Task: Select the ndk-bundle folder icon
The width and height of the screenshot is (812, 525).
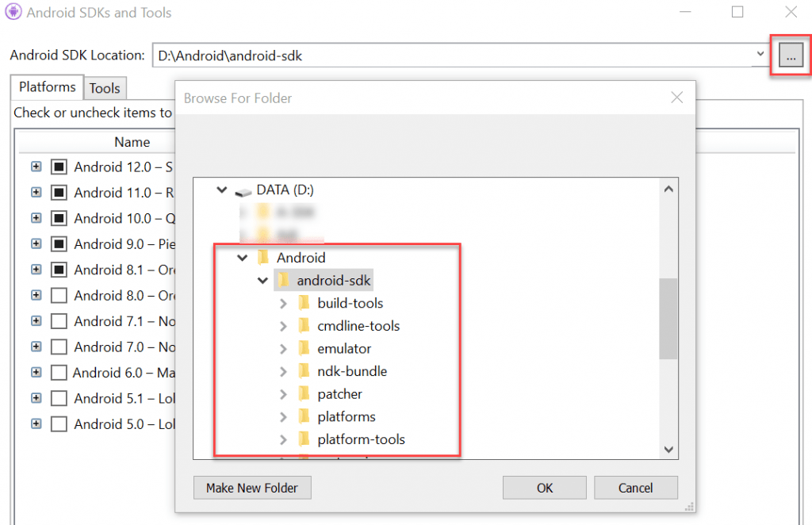Action: click(x=304, y=371)
